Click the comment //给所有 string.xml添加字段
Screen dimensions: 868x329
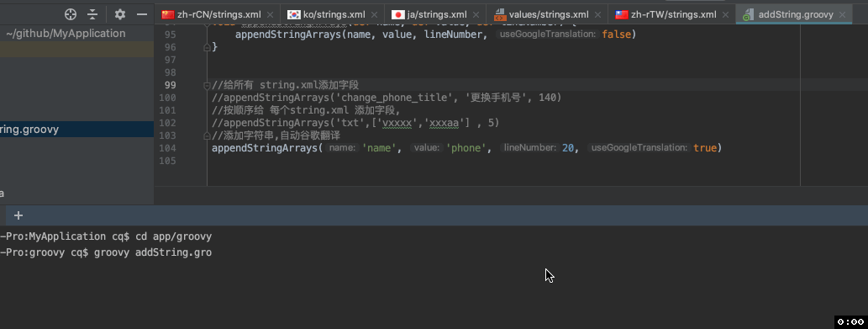point(286,85)
